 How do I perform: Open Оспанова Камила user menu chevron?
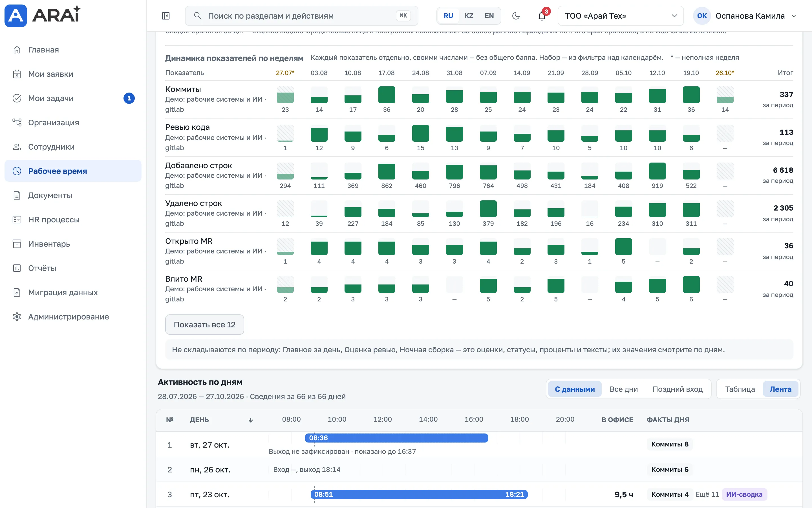pos(794,16)
